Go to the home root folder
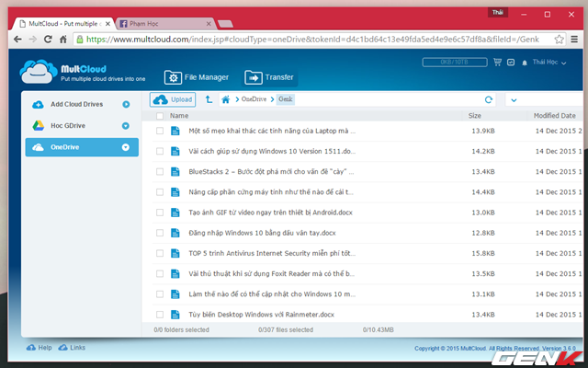The width and height of the screenshot is (588, 368). [x=225, y=98]
